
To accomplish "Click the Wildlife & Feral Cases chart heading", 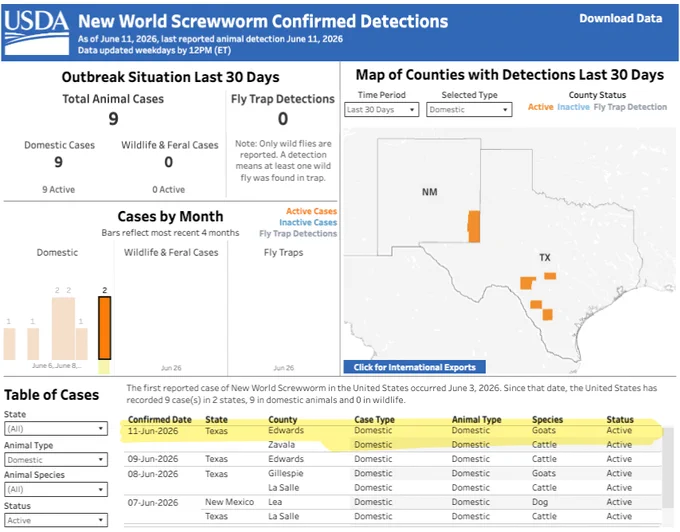I will click(171, 252).
